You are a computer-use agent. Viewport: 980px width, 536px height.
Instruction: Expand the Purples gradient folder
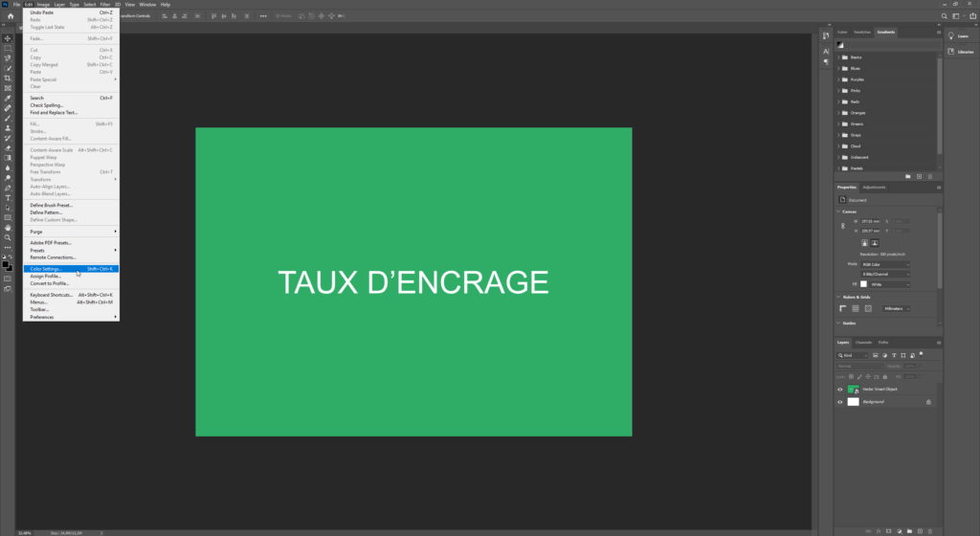838,80
